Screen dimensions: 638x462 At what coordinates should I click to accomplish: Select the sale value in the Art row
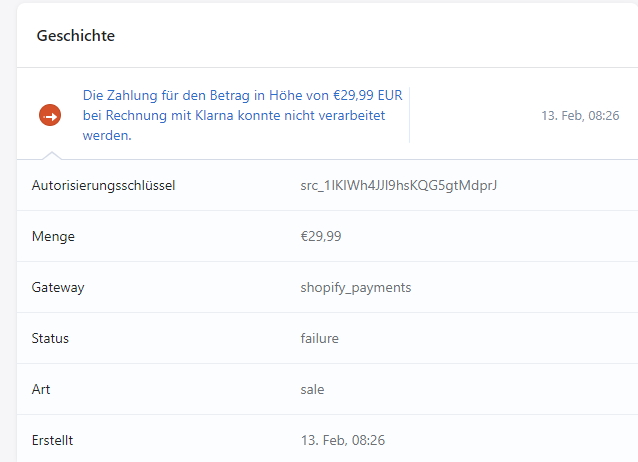pos(312,389)
